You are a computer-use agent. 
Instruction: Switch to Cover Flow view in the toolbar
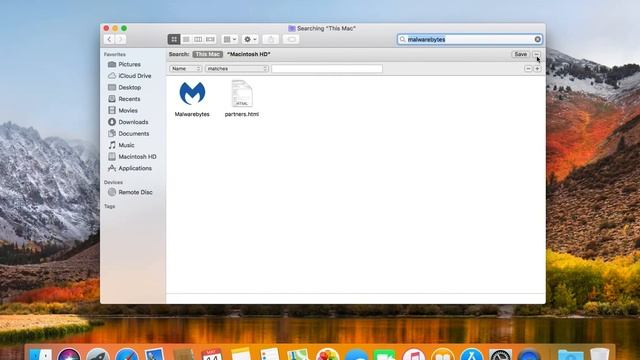(x=210, y=39)
